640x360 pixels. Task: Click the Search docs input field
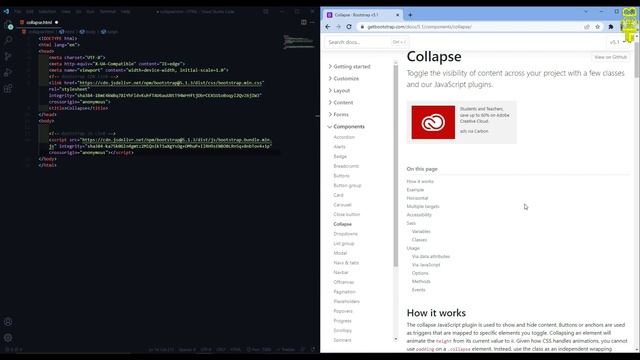367,42
